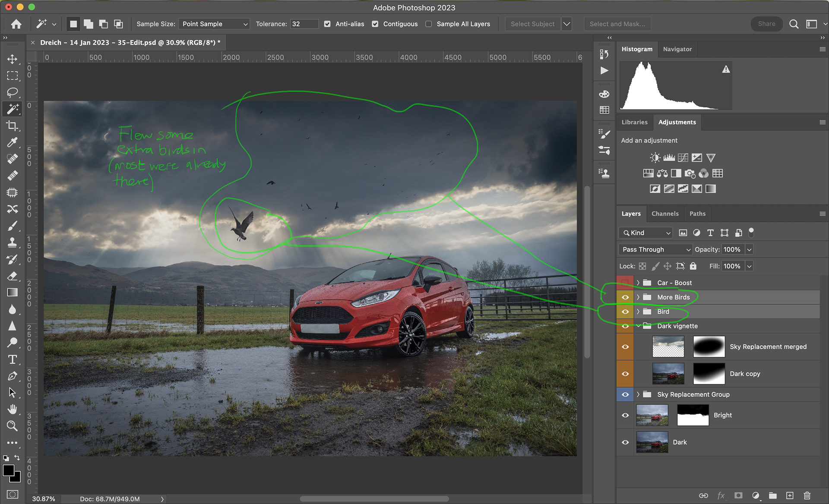Viewport: 829px width, 504px height.
Task: Hide the Sky Replacement merged layer
Action: coord(625,346)
